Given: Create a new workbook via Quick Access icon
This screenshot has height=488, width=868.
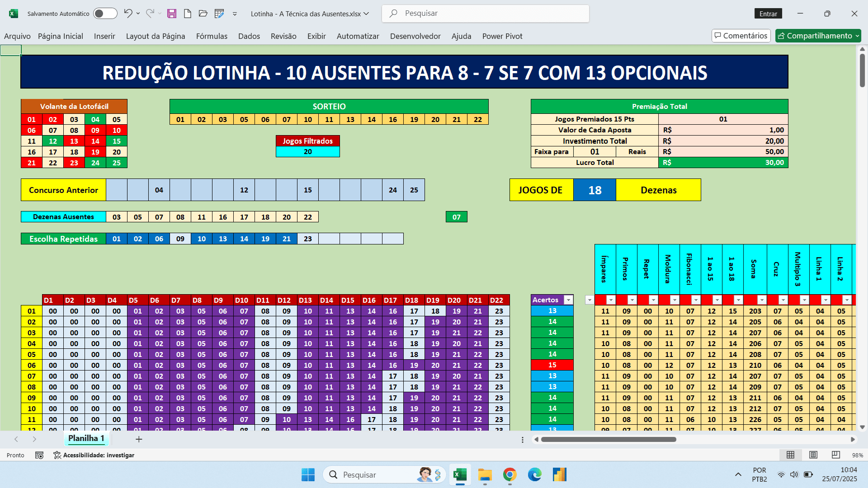Looking at the screenshot, I should click(188, 13).
